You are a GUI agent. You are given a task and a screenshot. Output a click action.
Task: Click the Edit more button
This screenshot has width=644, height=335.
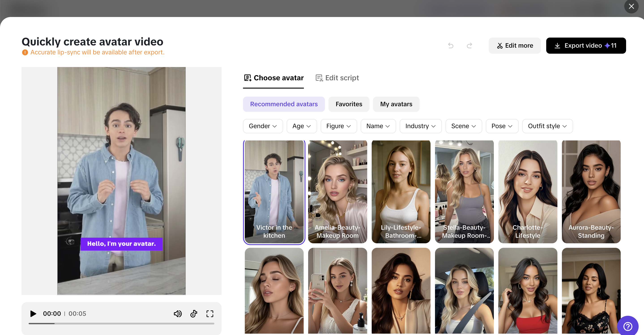pyautogui.click(x=515, y=45)
